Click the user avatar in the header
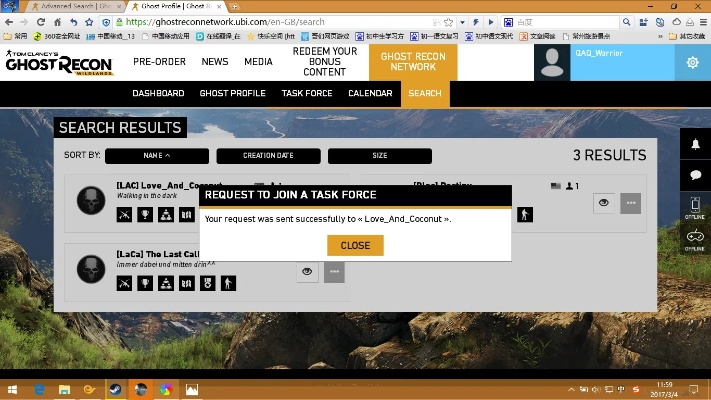The image size is (711, 400). [x=552, y=62]
